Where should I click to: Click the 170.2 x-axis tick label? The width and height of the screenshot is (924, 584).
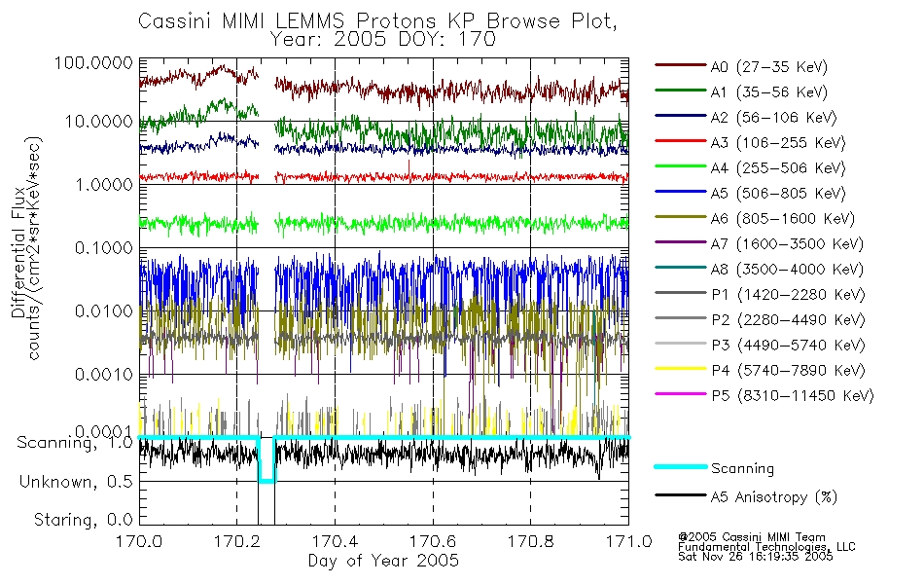237,541
